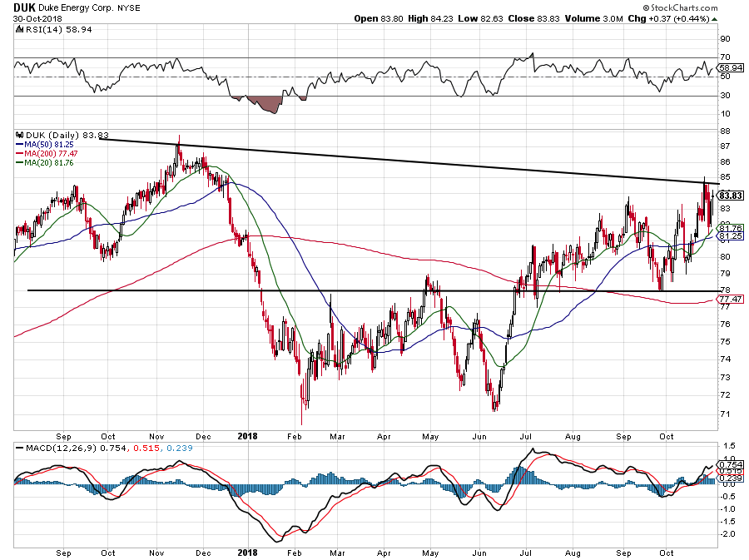This screenshot has height=560, width=749.
Task: Click the MA(200) 77.47 legend text
Action: (51, 154)
